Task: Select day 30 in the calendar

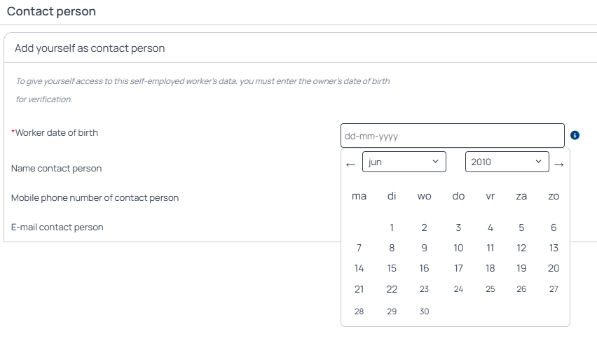Action: 424,311
